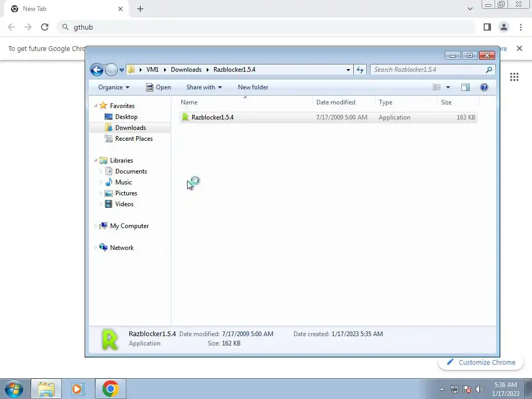
Task: Select Razblocker1.5.4 breadcrumb segment
Action: tap(234, 70)
